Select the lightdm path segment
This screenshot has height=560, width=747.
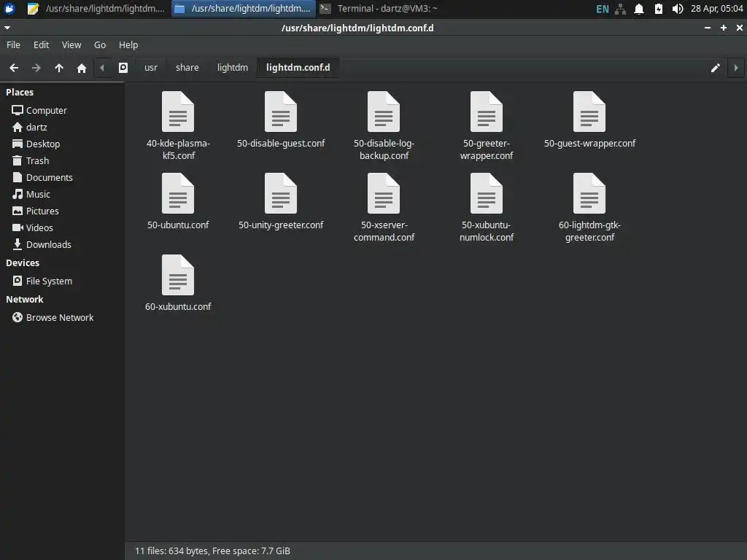233,68
